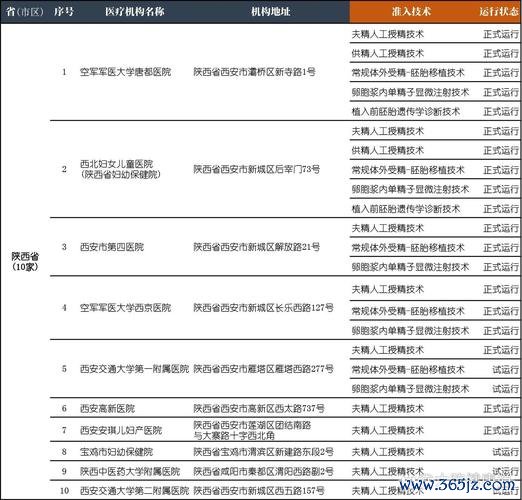Click sequence number 7 for 西安安琪儿妇产医院
Screen dimensions: 522x500
click(x=64, y=430)
